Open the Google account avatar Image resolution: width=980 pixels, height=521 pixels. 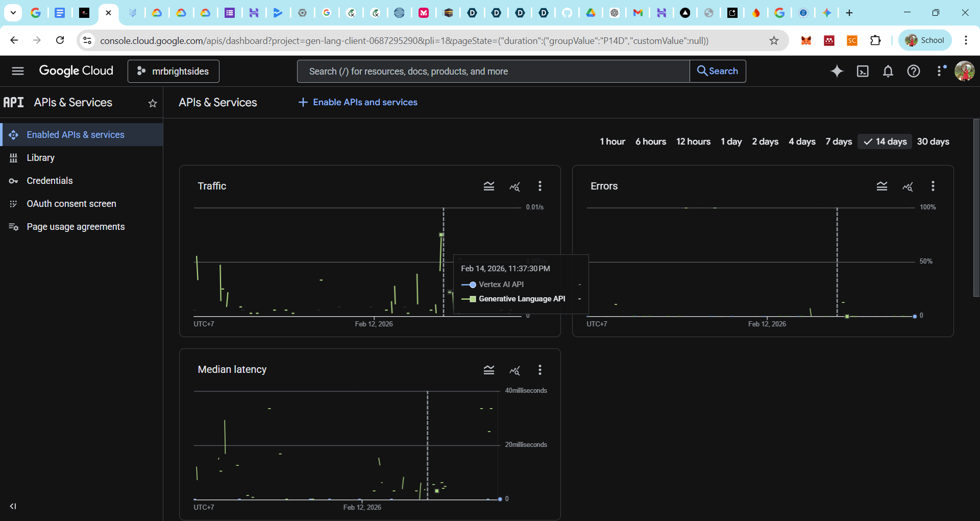pyautogui.click(x=965, y=71)
